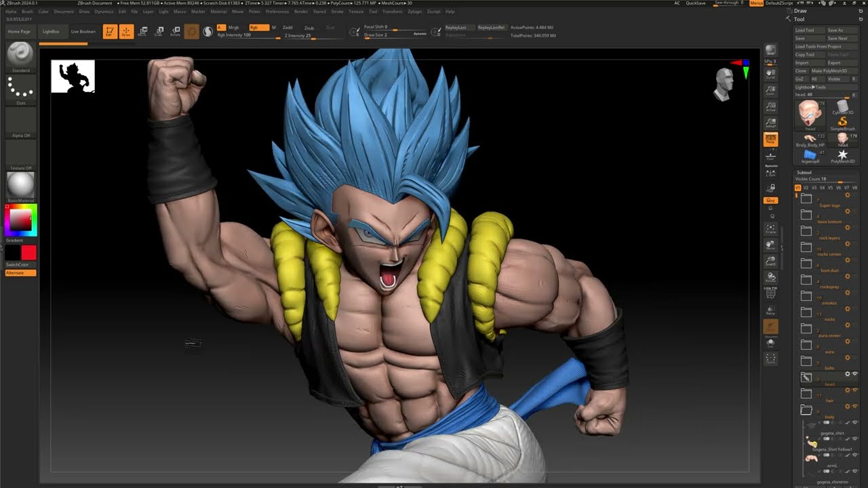Toggle eye of Gogeta_ShirtYellow1 subtool
The width and height of the screenshot is (868, 488).
tap(855, 439)
